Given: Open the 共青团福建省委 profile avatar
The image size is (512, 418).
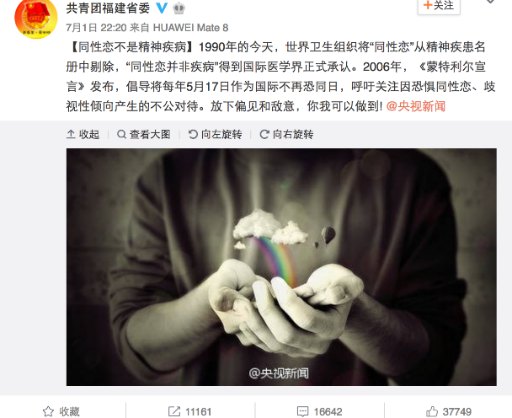Looking at the screenshot, I should (x=36, y=17).
